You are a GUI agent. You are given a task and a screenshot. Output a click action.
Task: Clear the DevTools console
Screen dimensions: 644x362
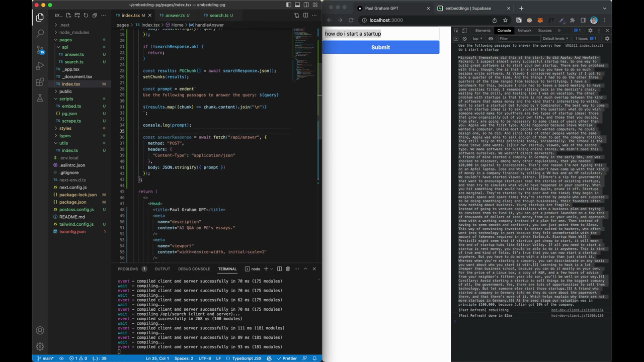pyautogui.click(x=465, y=39)
